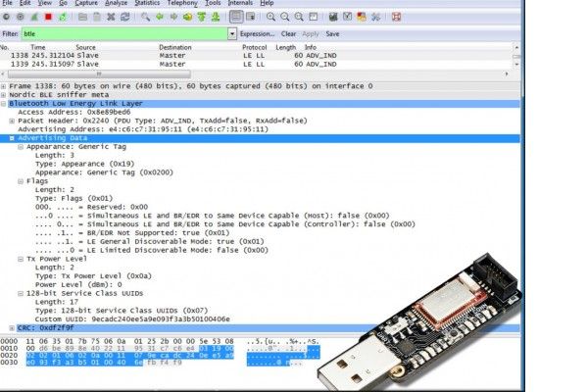Toggle colorize packet list button
This screenshot has height=392, width=588.
(x=236, y=17)
